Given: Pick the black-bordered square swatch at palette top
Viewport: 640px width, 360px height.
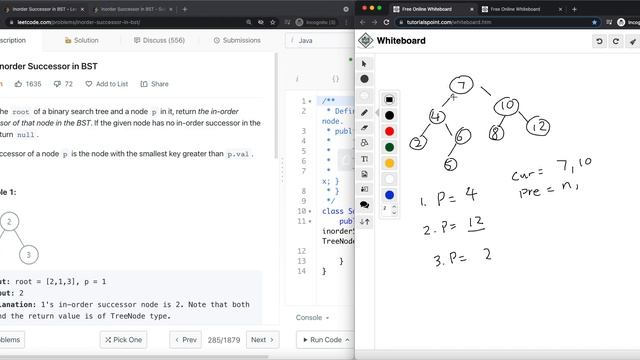Looking at the screenshot, I should pyautogui.click(x=389, y=100).
